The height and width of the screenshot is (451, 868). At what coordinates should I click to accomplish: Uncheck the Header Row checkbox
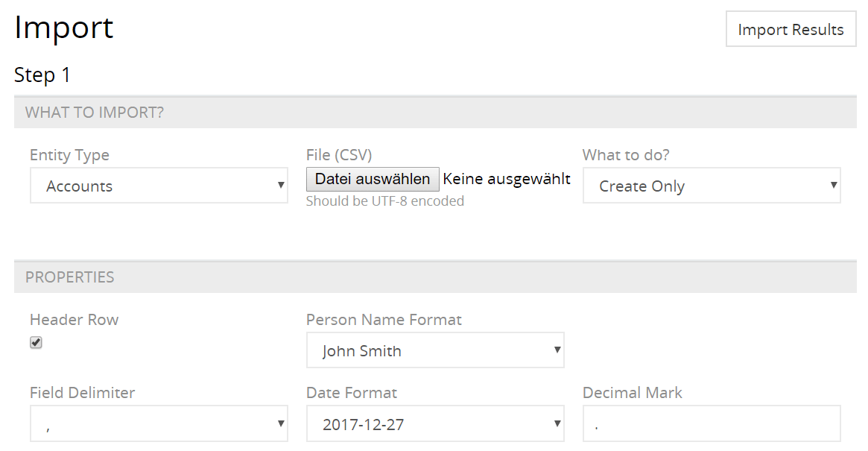[x=36, y=343]
